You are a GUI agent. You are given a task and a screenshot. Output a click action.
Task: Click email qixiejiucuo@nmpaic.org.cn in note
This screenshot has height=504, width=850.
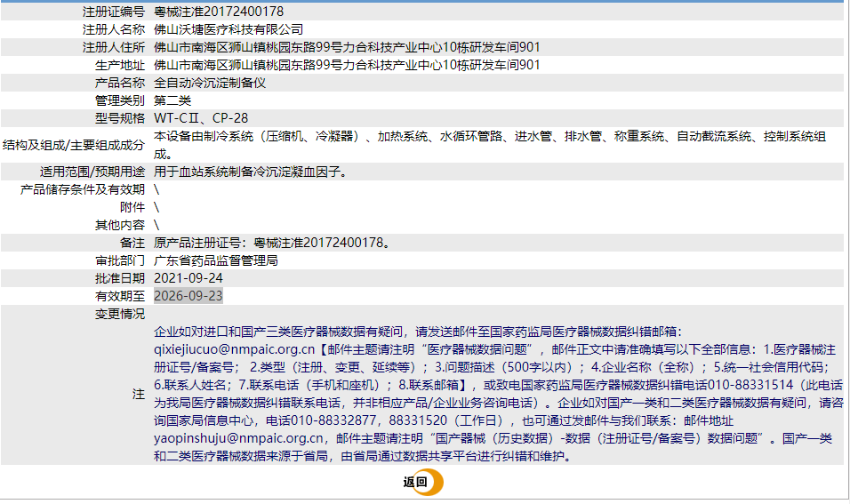pyautogui.click(x=234, y=349)
